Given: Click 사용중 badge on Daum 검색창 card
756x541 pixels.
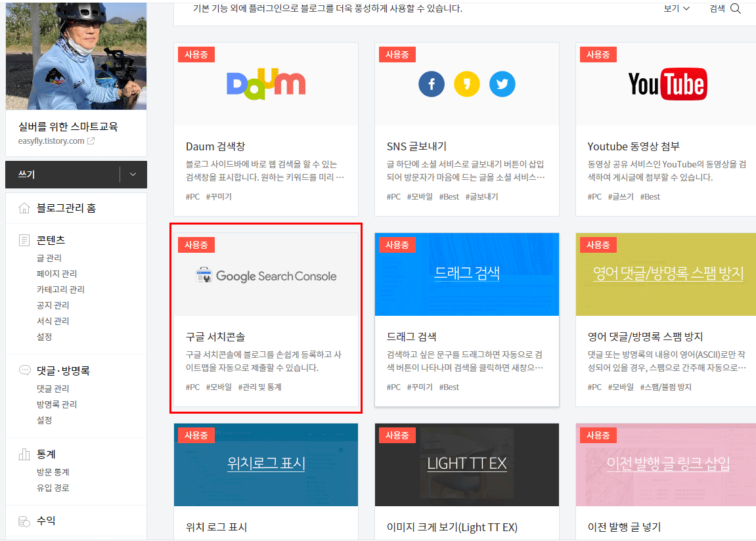Looking at the screenshot, I should coord(196,54).
